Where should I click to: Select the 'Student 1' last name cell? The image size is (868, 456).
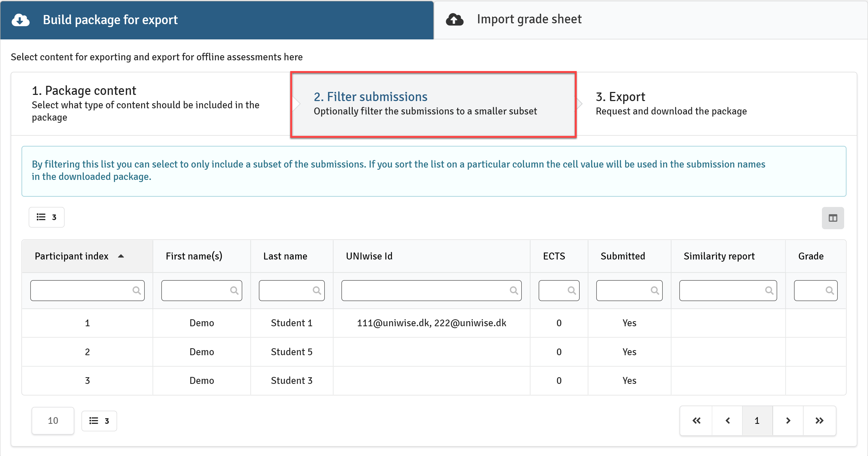click(x=292, y=323)
